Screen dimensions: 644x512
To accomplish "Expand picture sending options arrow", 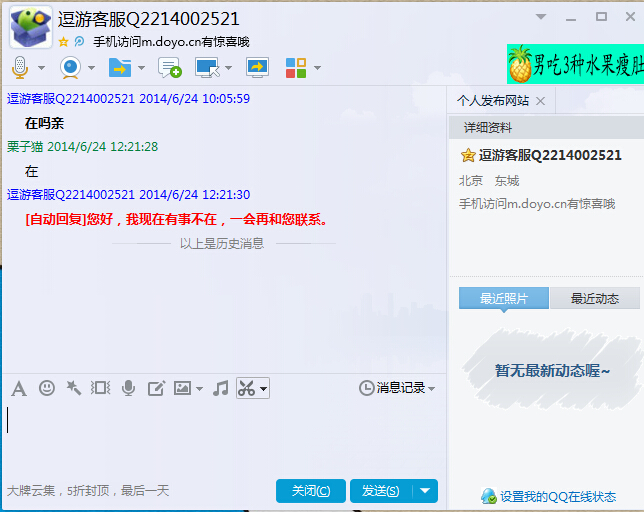I will point(199,388).
